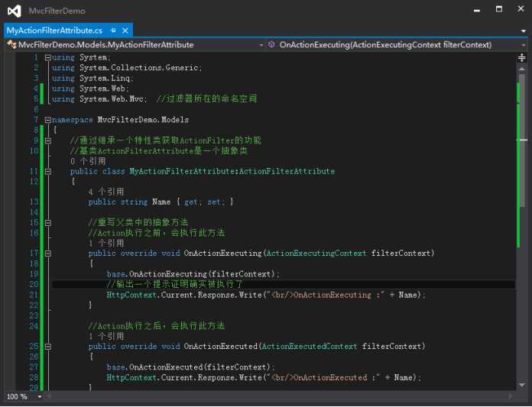Click 'base.OnActionExecuted(filterContext);' on line 27

tap(190, 367)
